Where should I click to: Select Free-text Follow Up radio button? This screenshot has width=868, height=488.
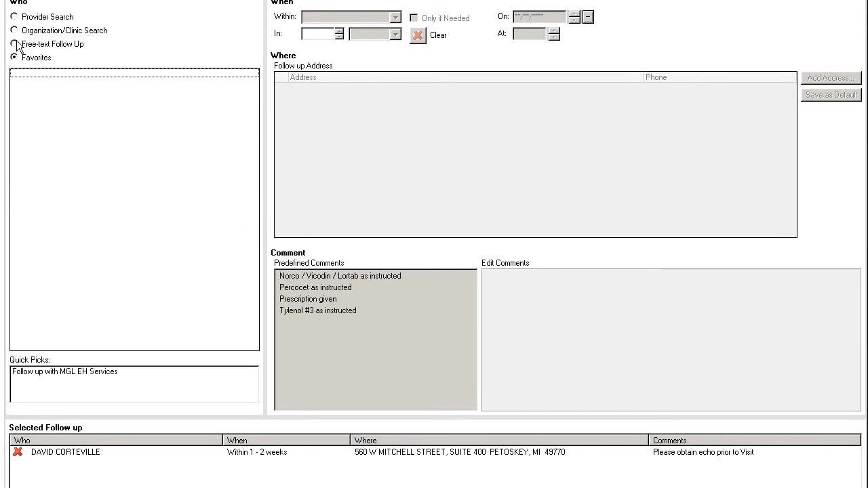[14, 44]
